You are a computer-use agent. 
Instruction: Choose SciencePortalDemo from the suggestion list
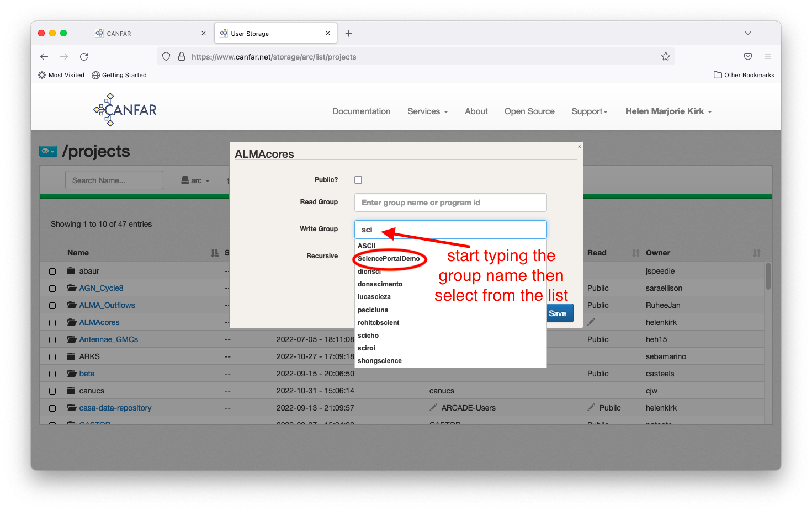click(389, 259)
